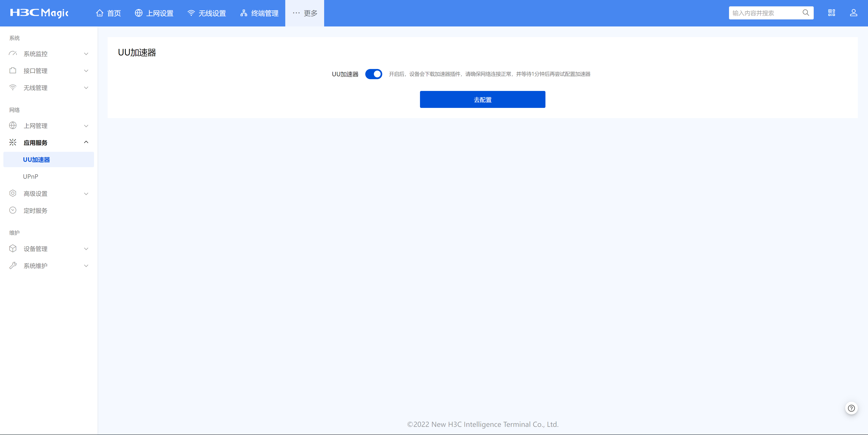Screen dimensions: 868x435
Task: Open 更多 tab
Action: 305,13
